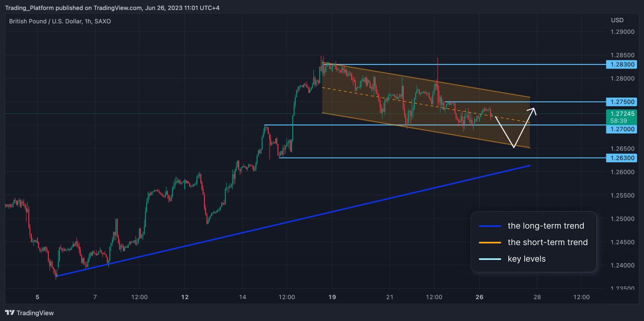Image resolution: width=644 pixels, height=321 pixels.
Task: Click the 1.29000 price axis label
Action: pos(623,32)
